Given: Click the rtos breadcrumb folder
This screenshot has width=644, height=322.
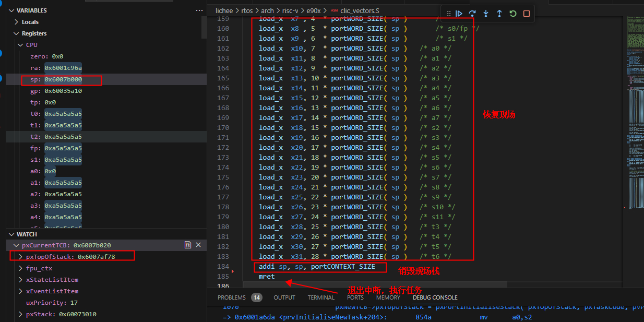Looking at the screenshot, I should click(x=247, y=10).
